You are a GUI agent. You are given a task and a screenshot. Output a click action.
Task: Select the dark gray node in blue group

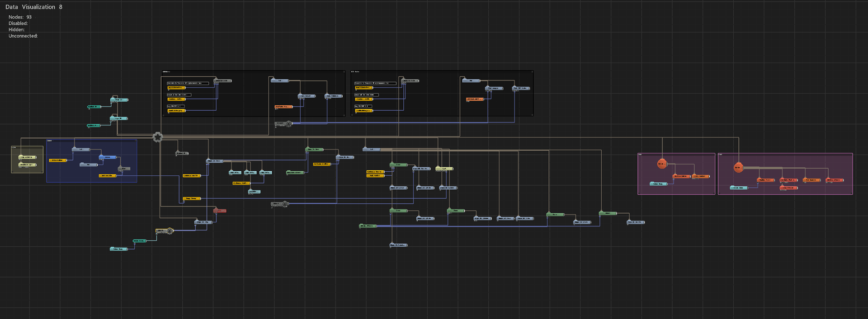124,169
